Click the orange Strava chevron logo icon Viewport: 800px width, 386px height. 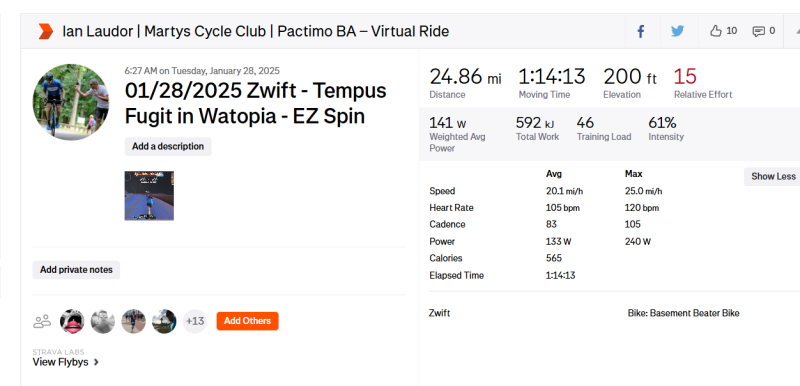coord(46,32)
